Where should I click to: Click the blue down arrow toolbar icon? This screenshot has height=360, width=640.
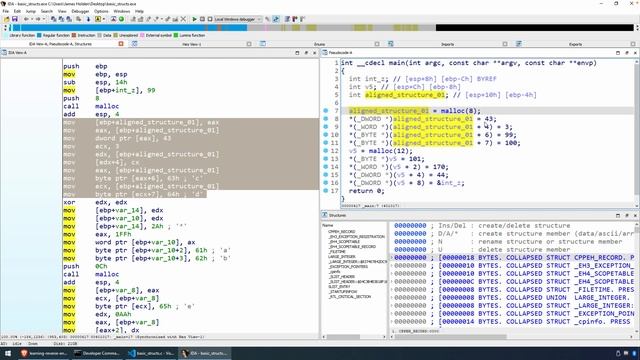point(88,19)
